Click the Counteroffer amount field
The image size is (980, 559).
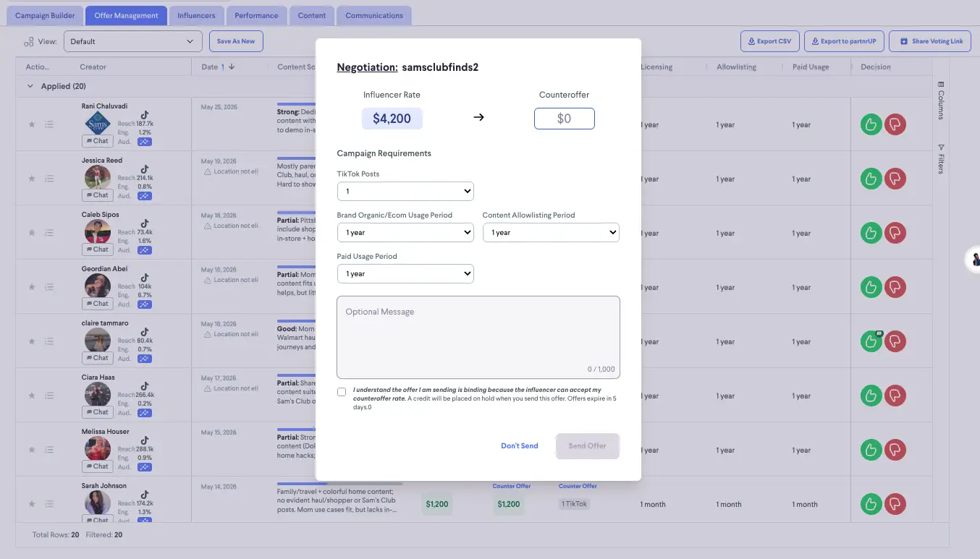[x=565, y=119]
